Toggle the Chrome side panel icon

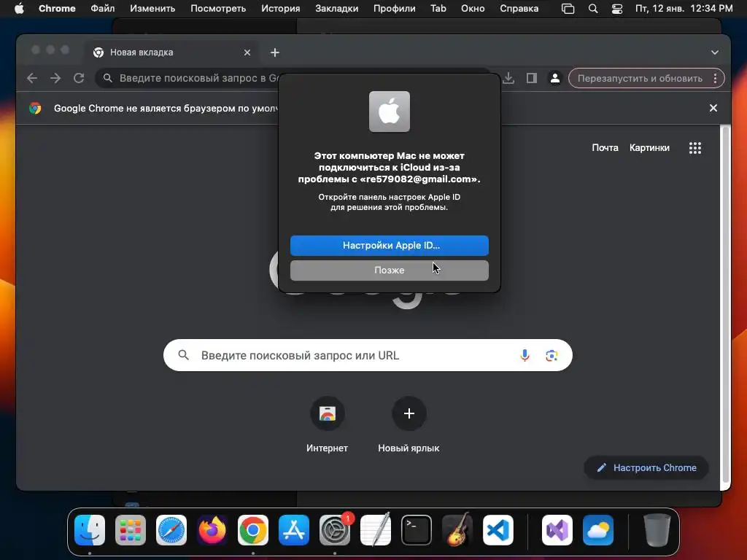[x=532, y=78]
